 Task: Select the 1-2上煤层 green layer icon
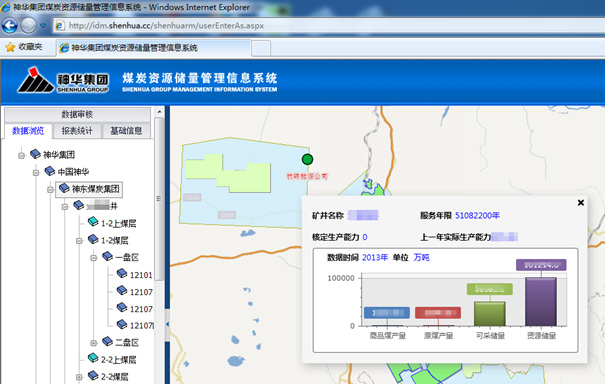pyautogui.click(x=93, y=222)
